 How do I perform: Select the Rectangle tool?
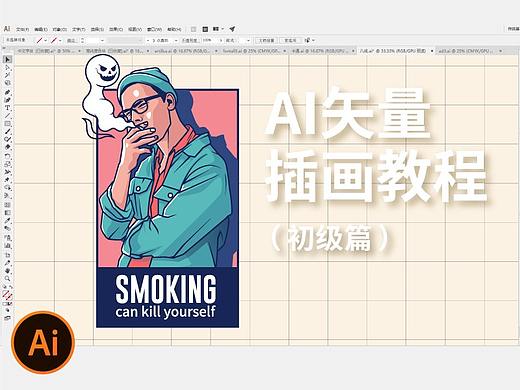coord(7,124)
